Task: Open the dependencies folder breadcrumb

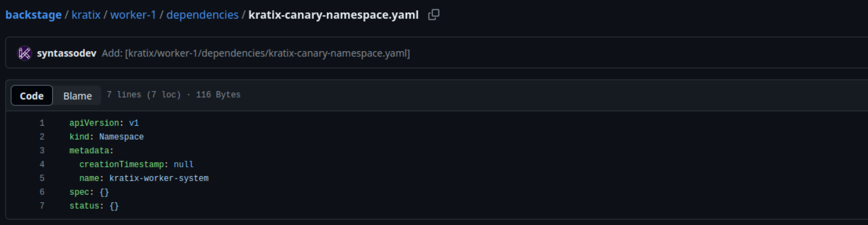Action: pyautogui.click(x=202, y=15)
